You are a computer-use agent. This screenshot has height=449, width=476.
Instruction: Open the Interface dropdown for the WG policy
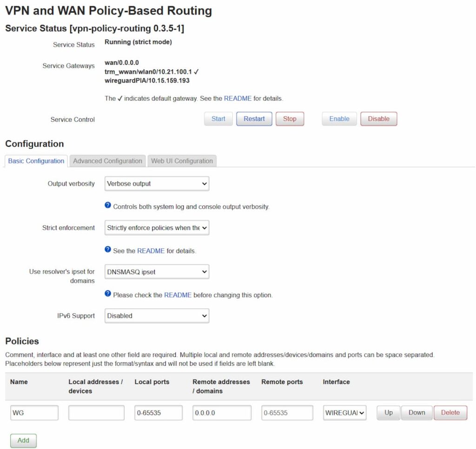point(344,412)
